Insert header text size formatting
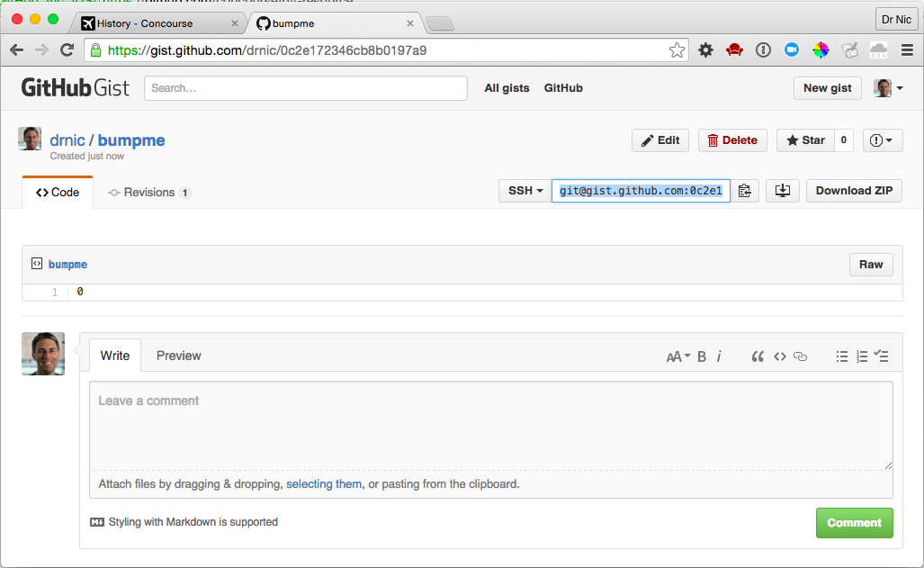Screen dimensions: 924x568 (x=677, y=356)
